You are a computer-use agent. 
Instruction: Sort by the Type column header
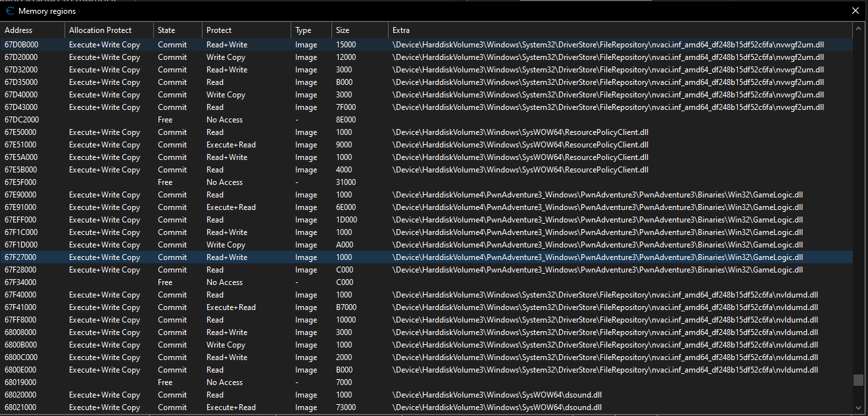click(311, 30)
